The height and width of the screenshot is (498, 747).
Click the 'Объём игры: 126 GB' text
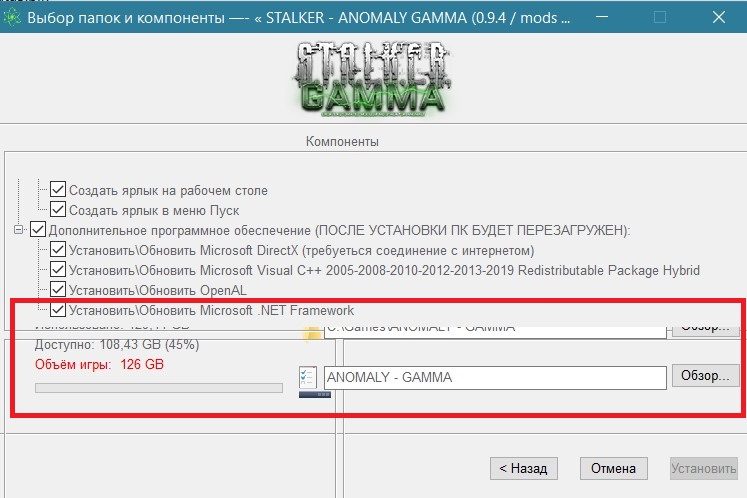(x=99, y=365)
